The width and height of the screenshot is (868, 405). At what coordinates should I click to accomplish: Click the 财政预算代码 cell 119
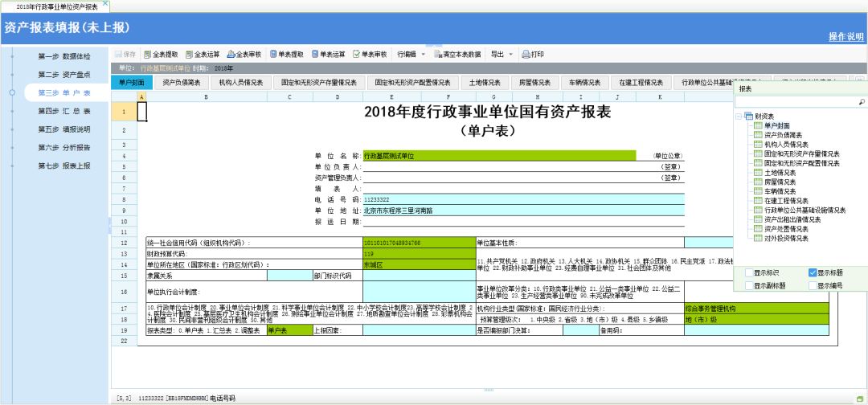(x=419, y=253)
